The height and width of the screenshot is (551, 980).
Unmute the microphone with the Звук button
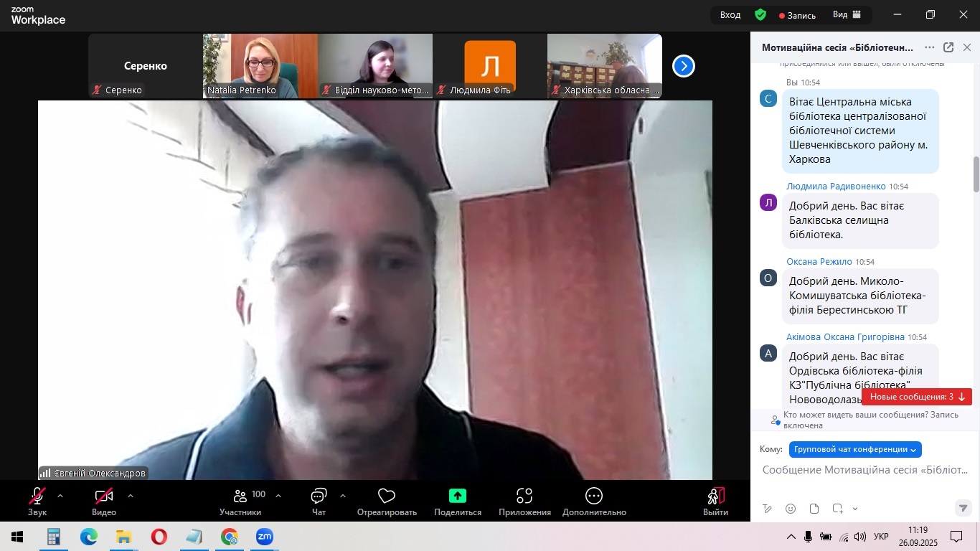click(37, 501)
